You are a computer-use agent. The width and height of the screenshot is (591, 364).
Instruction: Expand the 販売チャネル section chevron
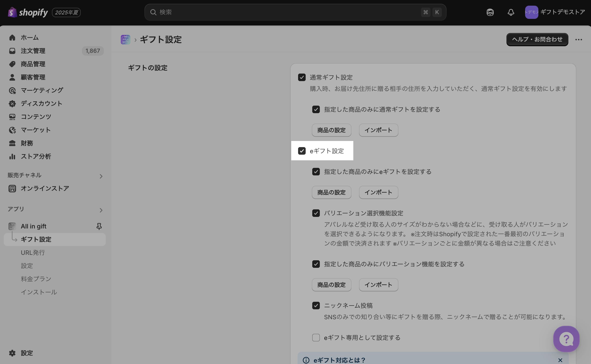click(x=101, y=176)
